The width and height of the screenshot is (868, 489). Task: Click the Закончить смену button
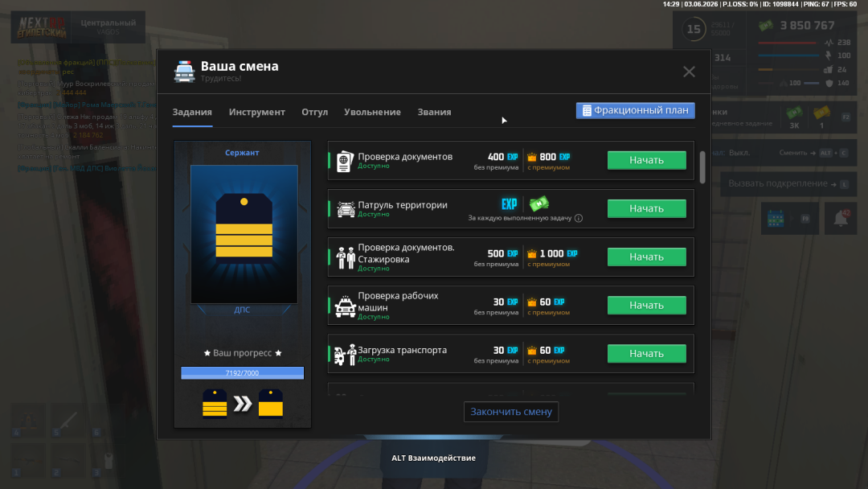point(511,412)
